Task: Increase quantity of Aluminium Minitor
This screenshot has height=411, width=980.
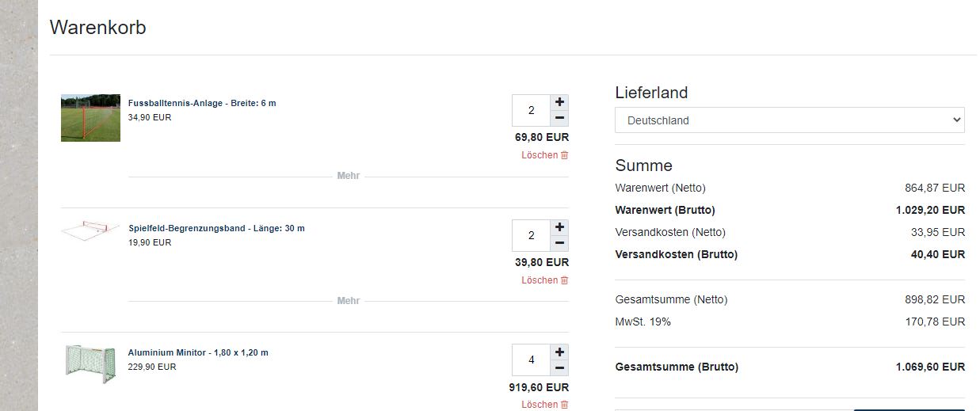Action: [x=560, y=352]
